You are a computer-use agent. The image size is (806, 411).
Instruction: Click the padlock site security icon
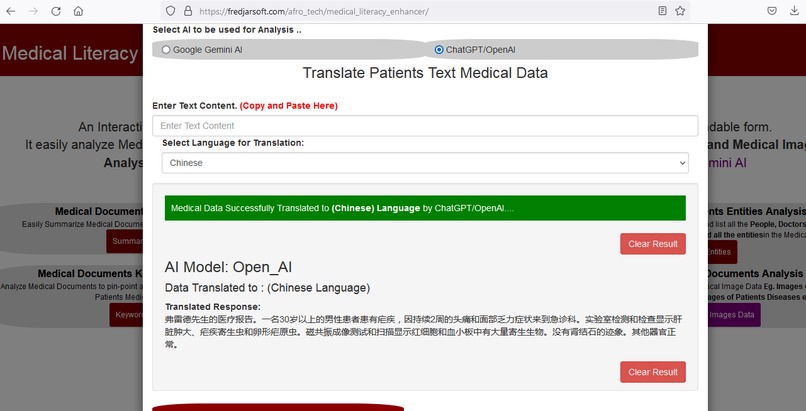[188, 11]
